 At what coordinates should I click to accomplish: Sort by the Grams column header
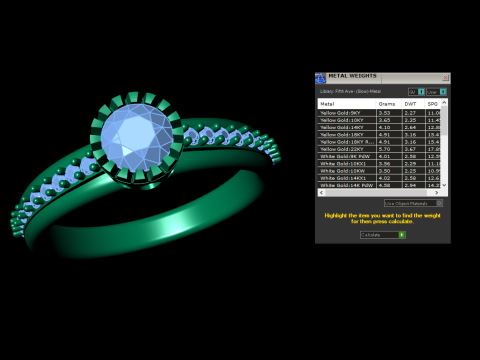[389, 104]
